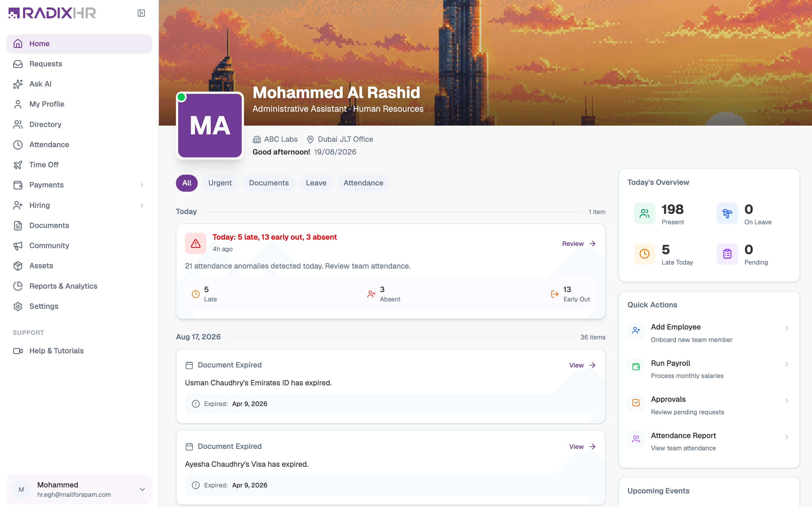
Task: Open Add Employee quick action
Action: click(709, 333)
